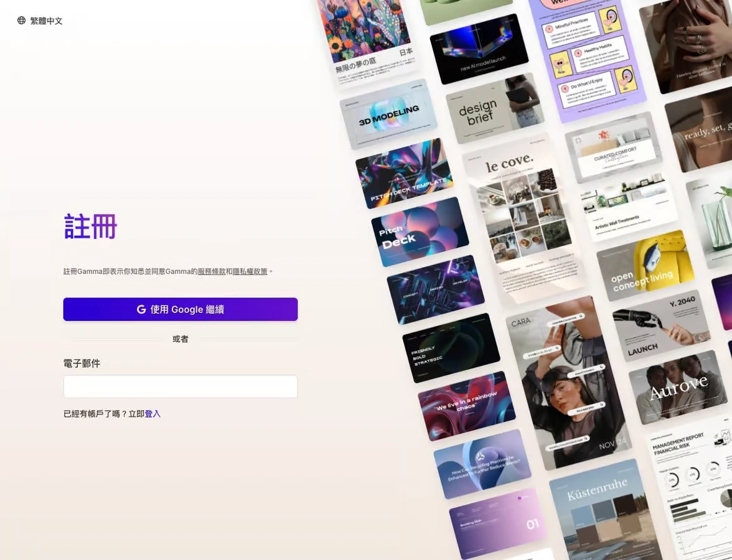Click the 使用 Google 繼續 button
This screenshot has width=732, height=560.
click(181, 309)
